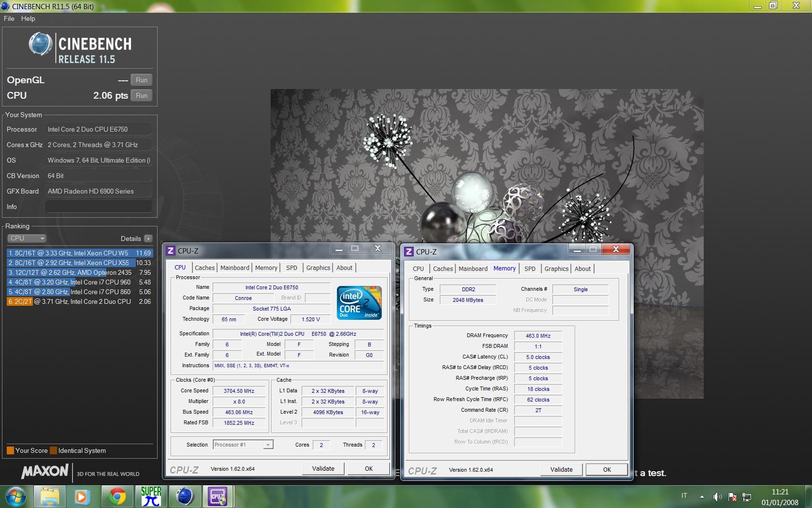Switch to SPD tab in right CPU-Z
The height and width of the screenshot is (508, 812).
[530, 269]
